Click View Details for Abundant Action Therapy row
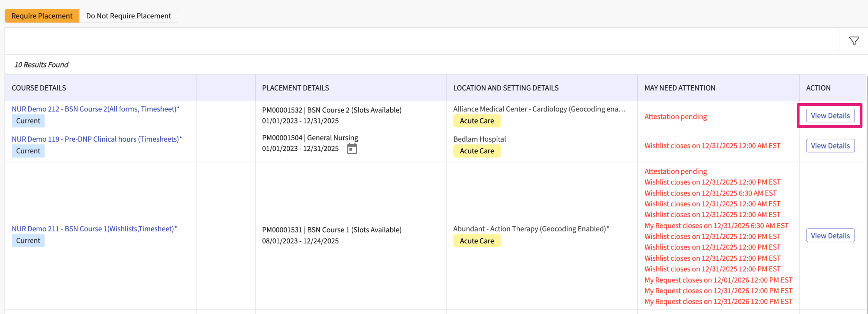868x314 pixels. [830, 236]
